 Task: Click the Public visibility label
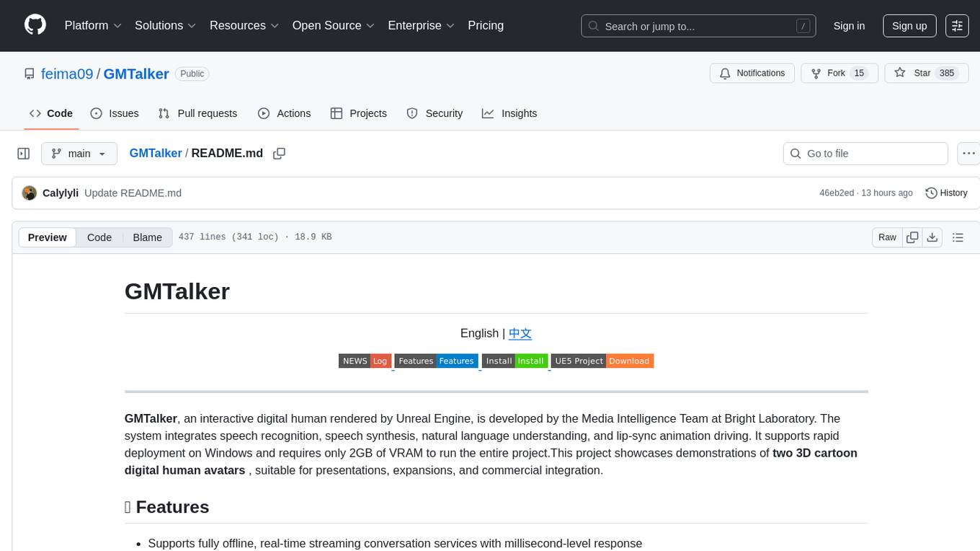pos(192,74)
